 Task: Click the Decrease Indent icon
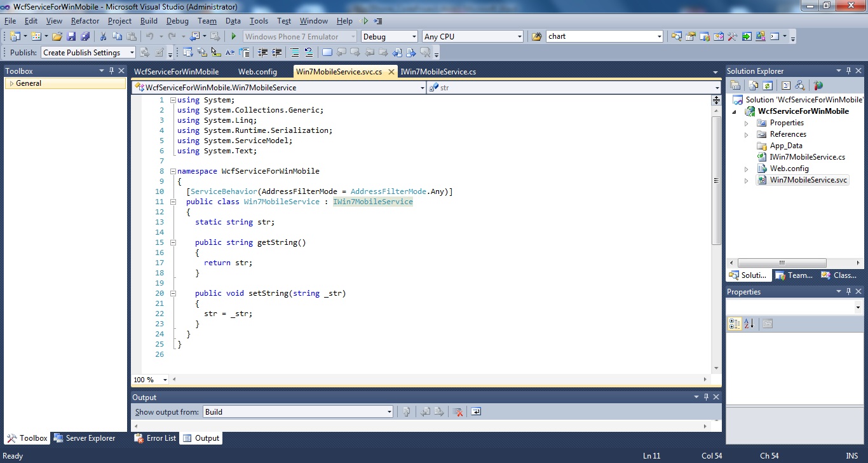(261, 52)
